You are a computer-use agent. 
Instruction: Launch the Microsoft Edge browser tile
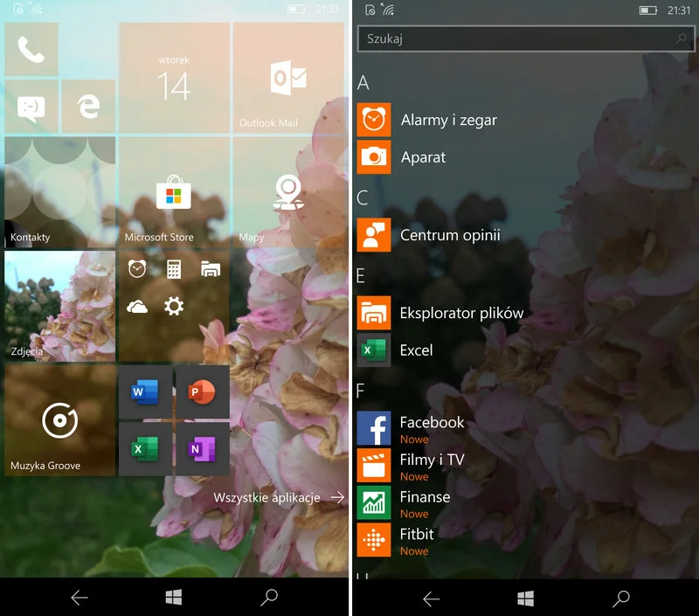pyautogui.click(x=88, y=107)
